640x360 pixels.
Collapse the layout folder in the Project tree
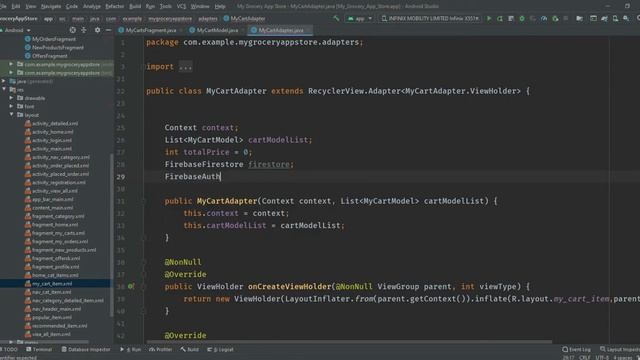pyautogui.click(x=11, y=115)
